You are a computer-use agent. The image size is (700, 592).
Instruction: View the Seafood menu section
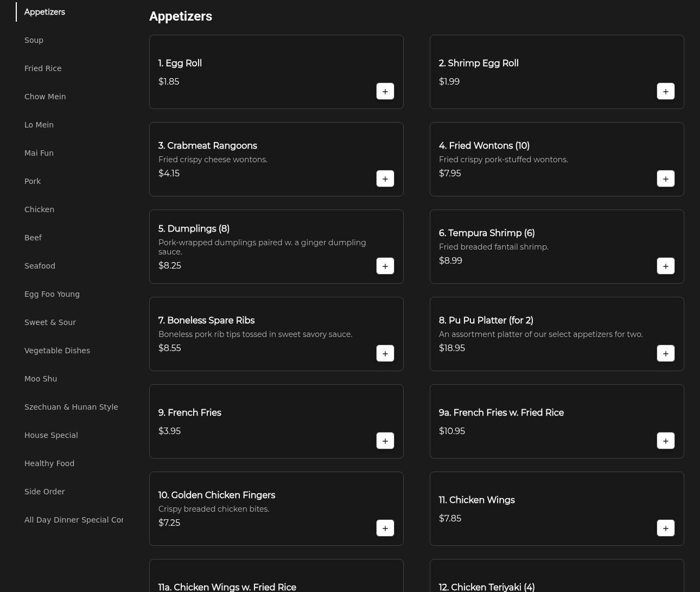pos(40,266)
